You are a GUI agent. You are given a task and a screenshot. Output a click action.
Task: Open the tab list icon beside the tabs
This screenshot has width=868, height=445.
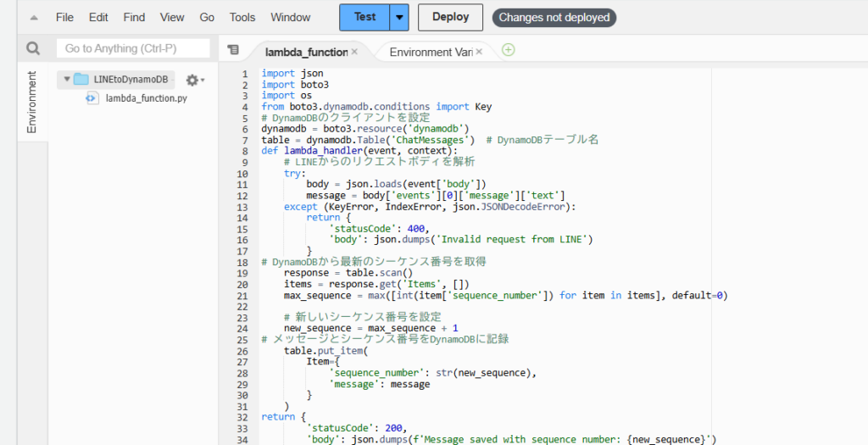tap(234, 50)
